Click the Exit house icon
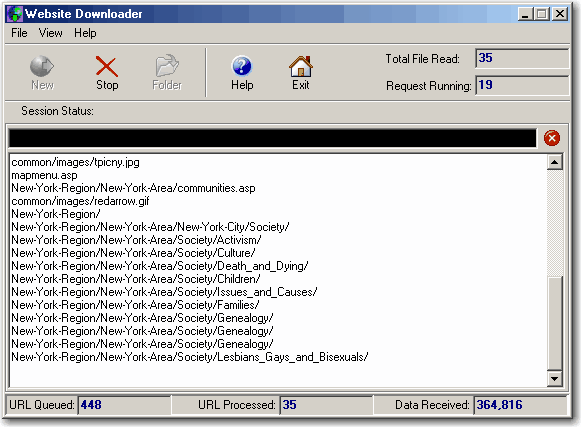Screen dimensions: 581x427 301,66
